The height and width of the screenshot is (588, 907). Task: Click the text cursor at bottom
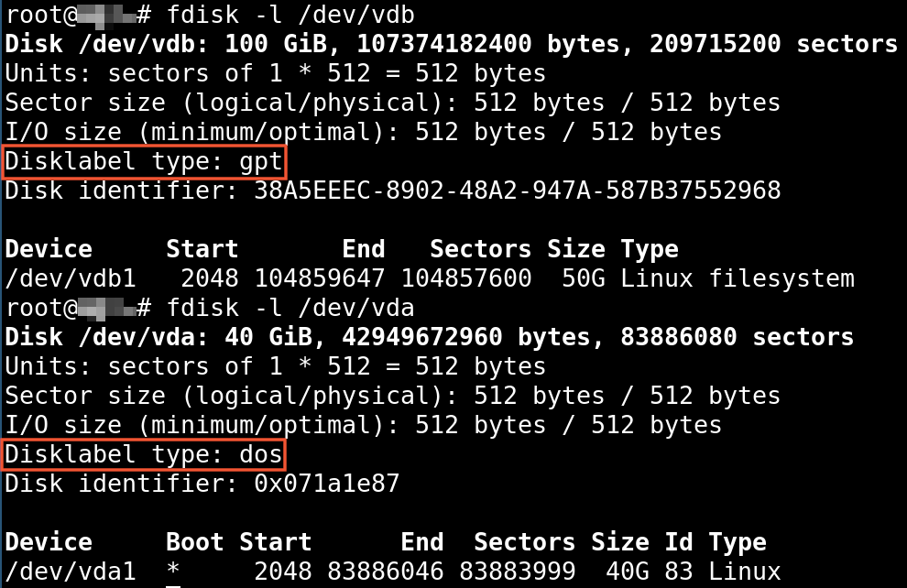[173, 586]
